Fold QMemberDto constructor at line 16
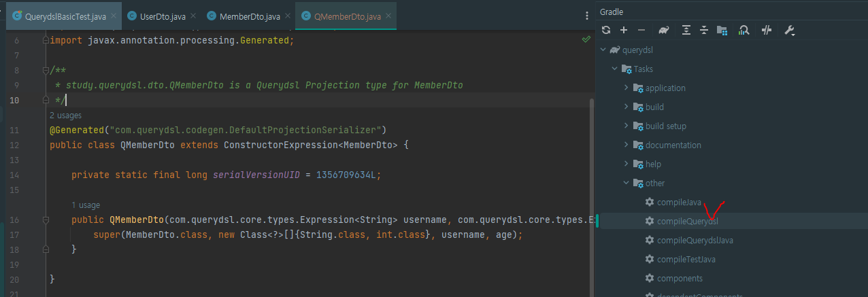Screen dimensions: 868x297 (46, 220)
